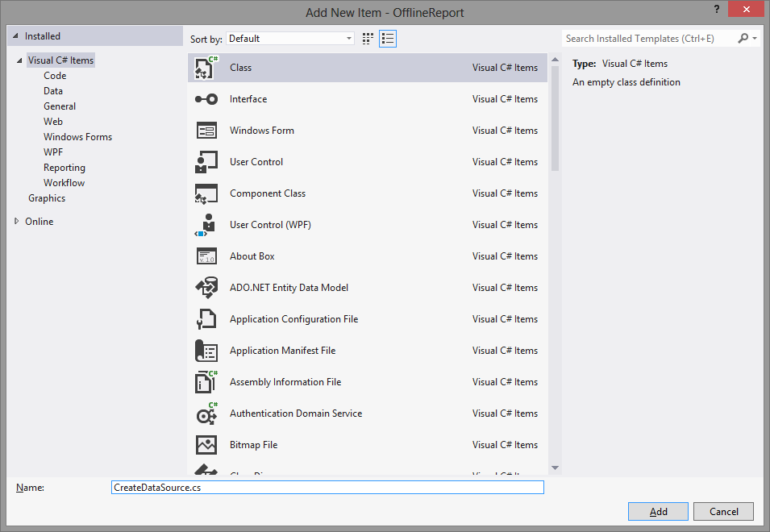
Task: Choose the Application Manifest File template
Action: pyautogui.click(x=205, y=350)
